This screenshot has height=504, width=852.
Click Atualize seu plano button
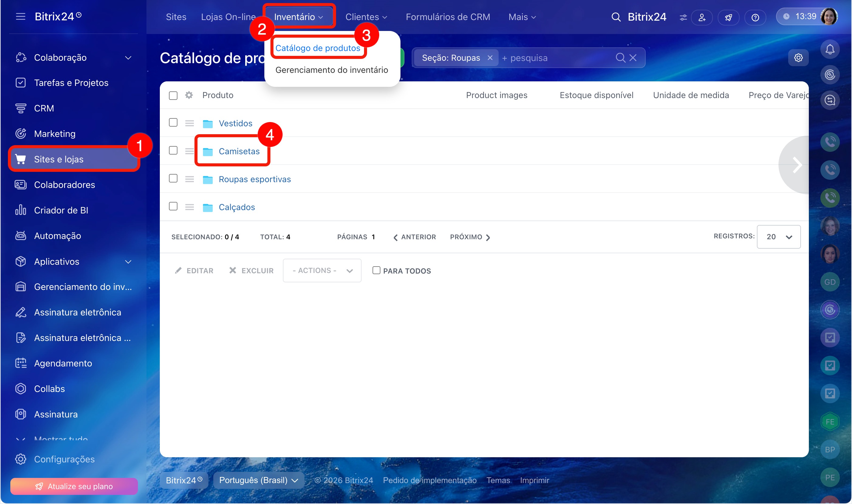[74, 486]
